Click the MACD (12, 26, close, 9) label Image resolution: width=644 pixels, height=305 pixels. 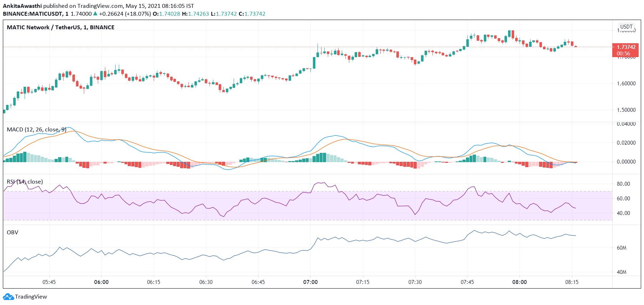coord(36,130)
